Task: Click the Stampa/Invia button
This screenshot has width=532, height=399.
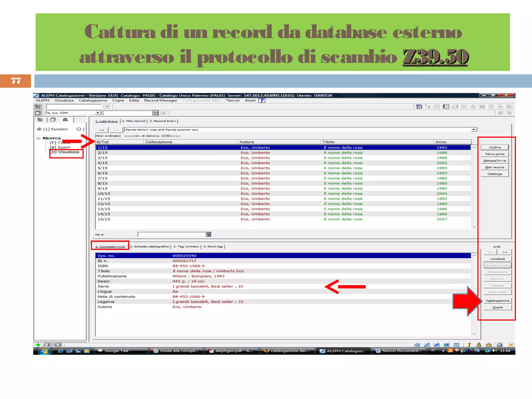Action: pyautogui.click(x=495, y=161)
